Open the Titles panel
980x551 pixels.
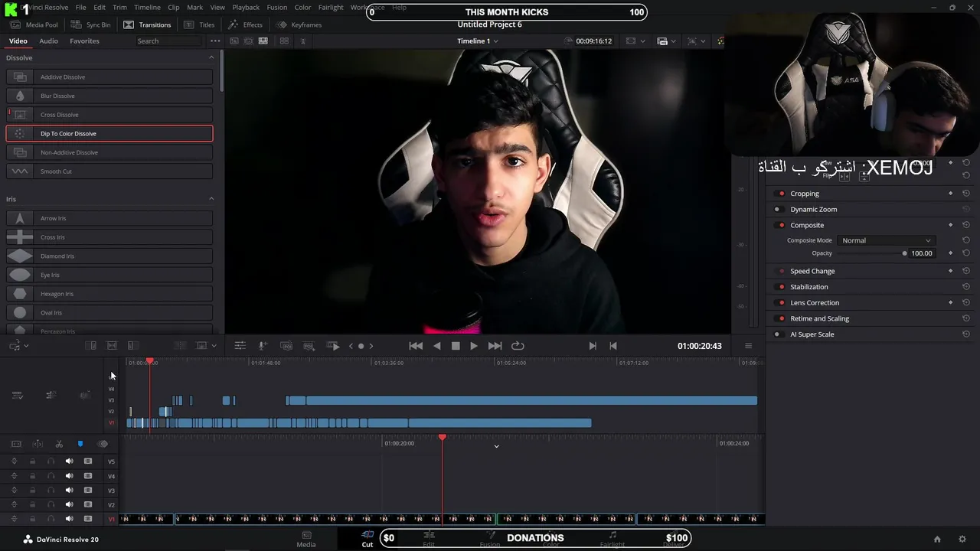(x=199, y=24)
